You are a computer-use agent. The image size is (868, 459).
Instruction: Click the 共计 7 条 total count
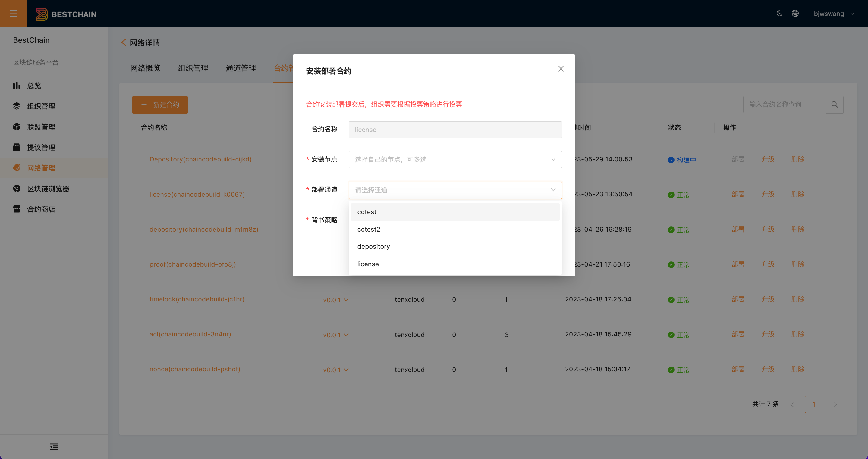tap(766, 404)
